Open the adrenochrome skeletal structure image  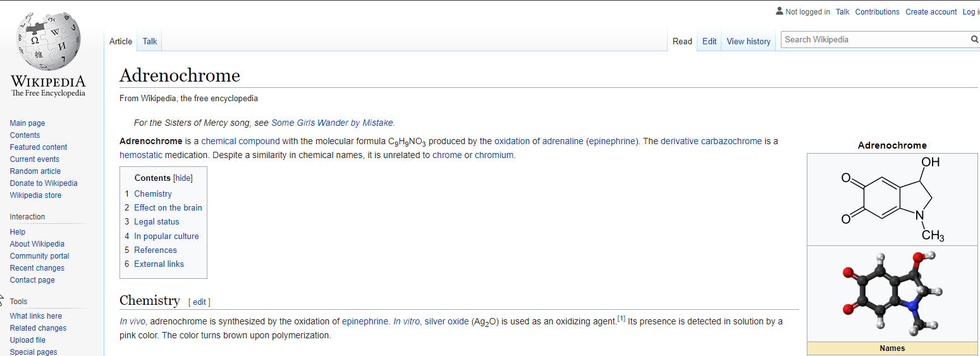tap(892, 199)
